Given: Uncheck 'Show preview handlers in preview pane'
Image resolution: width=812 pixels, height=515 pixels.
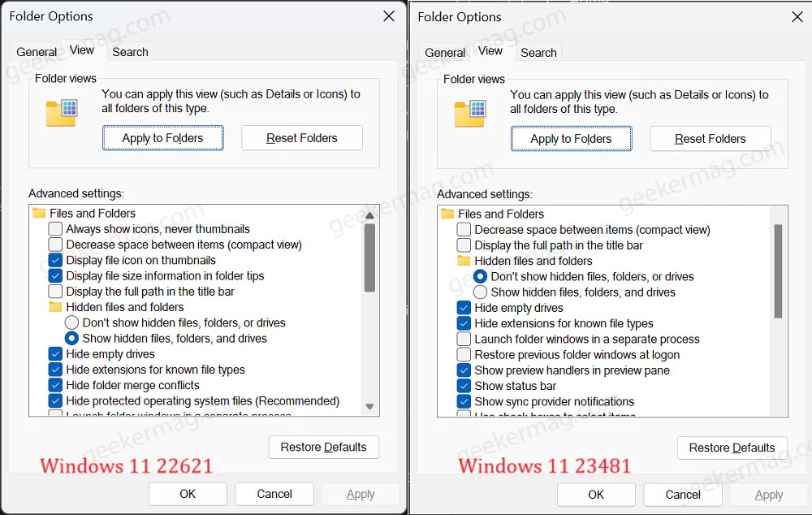Looking at the screenshot, I should 464,370.
